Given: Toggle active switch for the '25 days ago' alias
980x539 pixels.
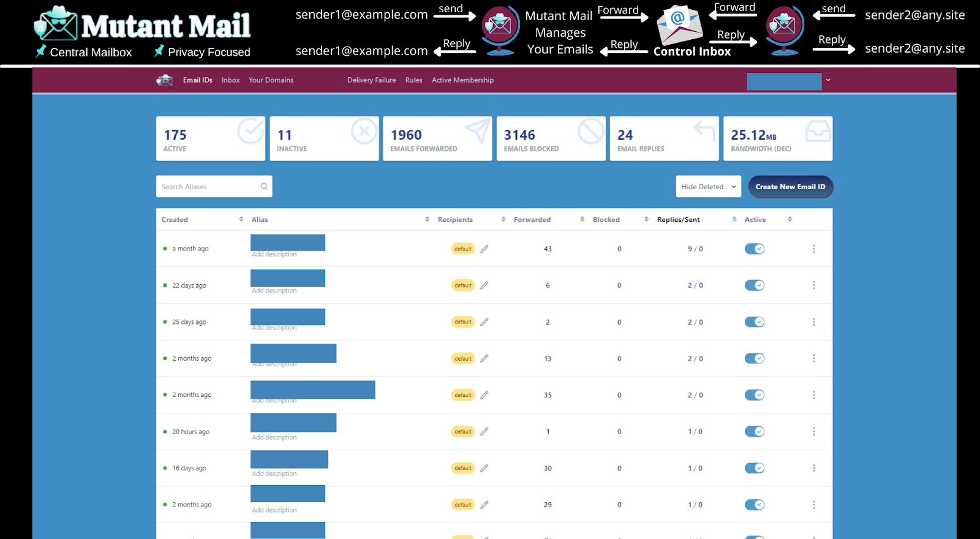Looking at the screenshot, I should click(755, 322).
